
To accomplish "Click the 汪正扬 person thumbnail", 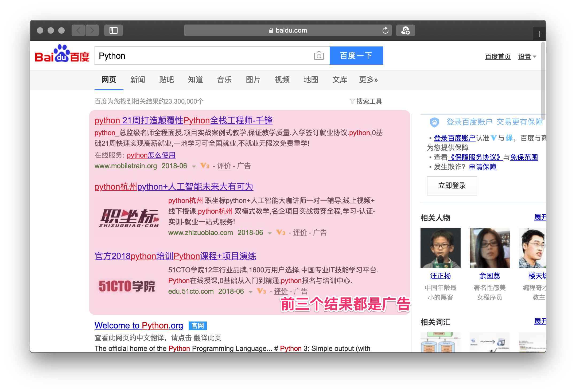I will pos(440,248).
